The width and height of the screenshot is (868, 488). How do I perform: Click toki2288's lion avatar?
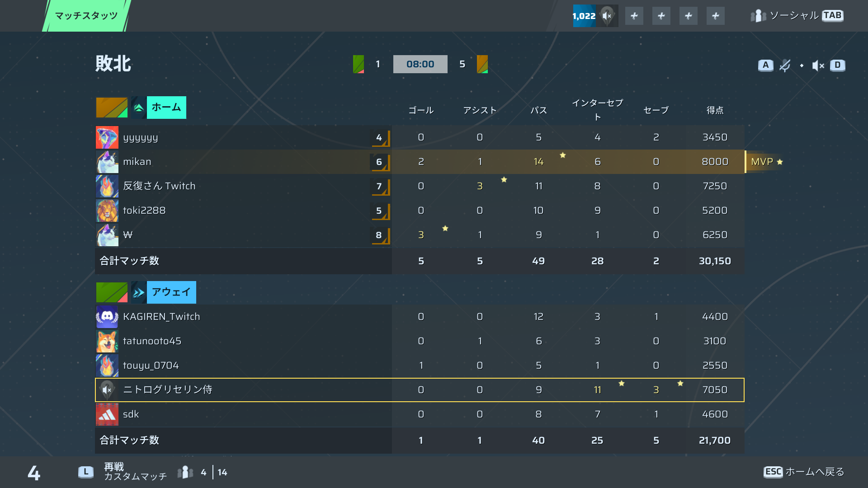coord(107,210)
